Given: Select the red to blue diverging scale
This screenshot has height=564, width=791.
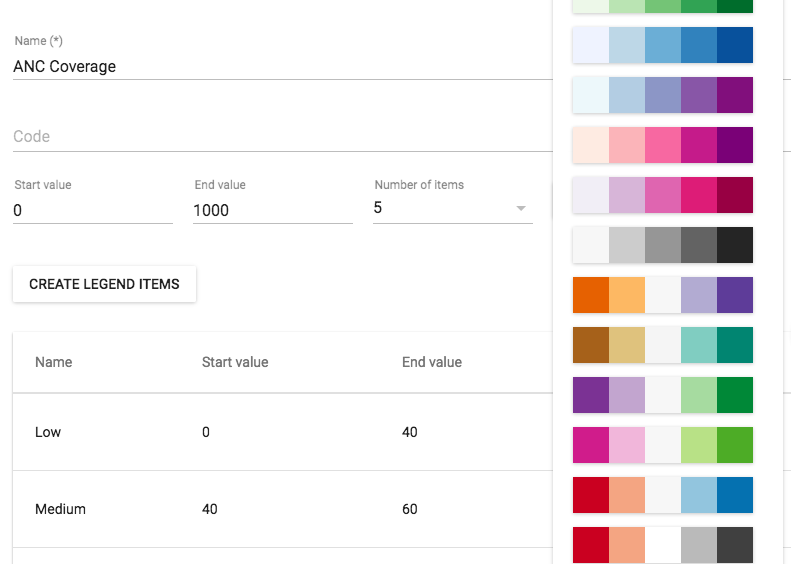Looking at the screenshot, I should pos(662,495).
